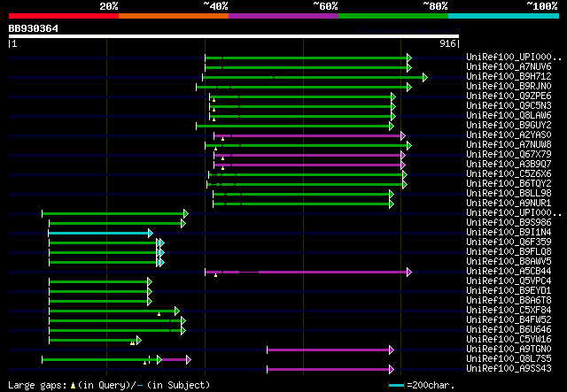Click the cyan ~100% legend segment
Viewport: 567px width, 392px height.
point(504,16)
